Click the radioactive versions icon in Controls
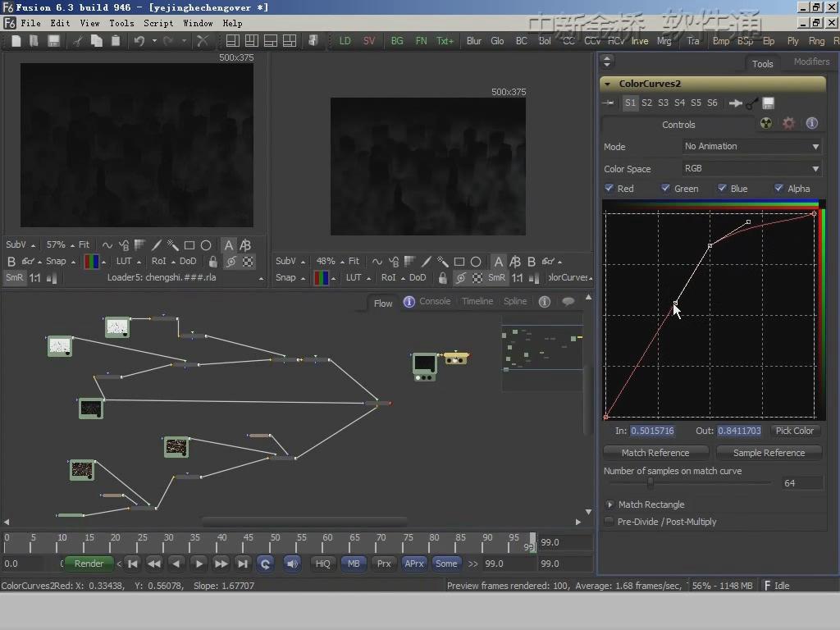Image resolution: width=840 pixels, height=630 pixels. pos(766,124)
